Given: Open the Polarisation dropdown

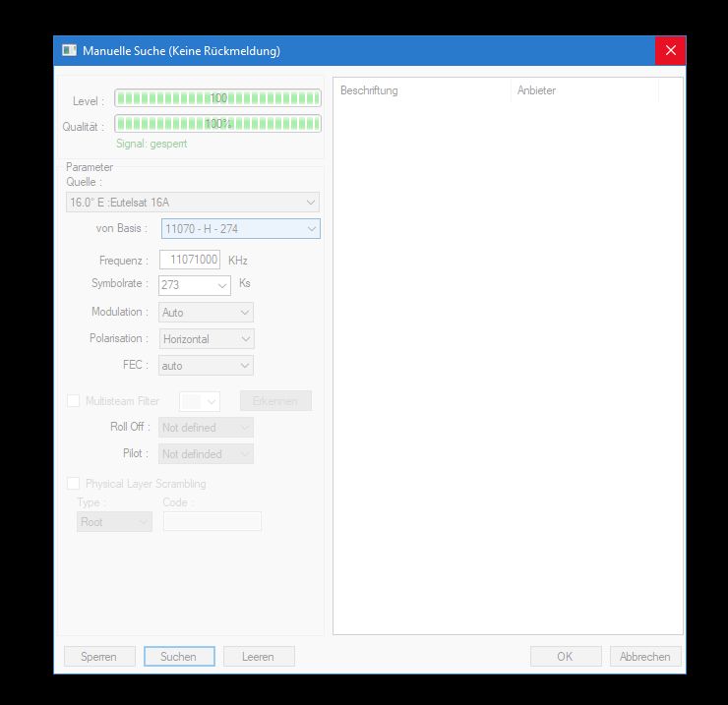Looking at the screenshot, I should [206, 339].
